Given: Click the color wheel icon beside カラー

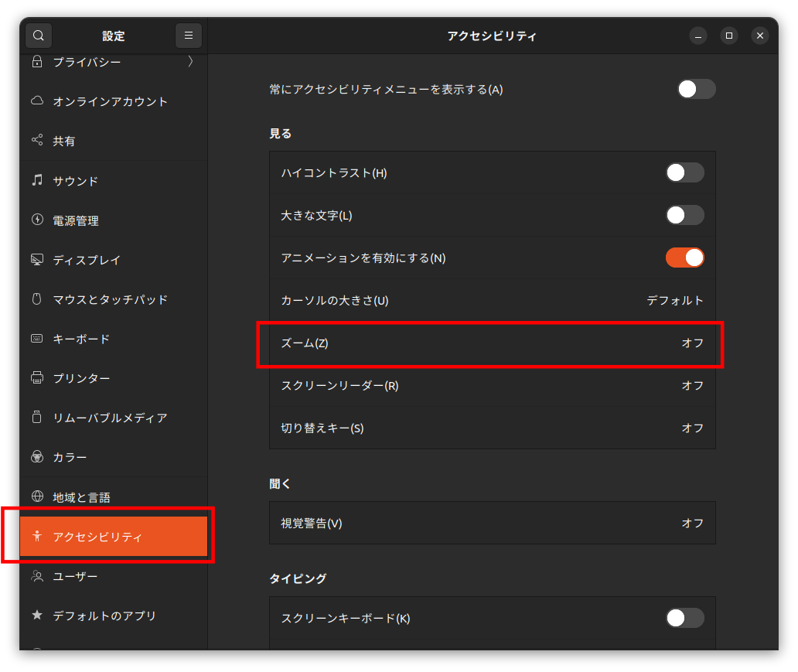Looking at the screenshot, I should [x=37, y=457].
